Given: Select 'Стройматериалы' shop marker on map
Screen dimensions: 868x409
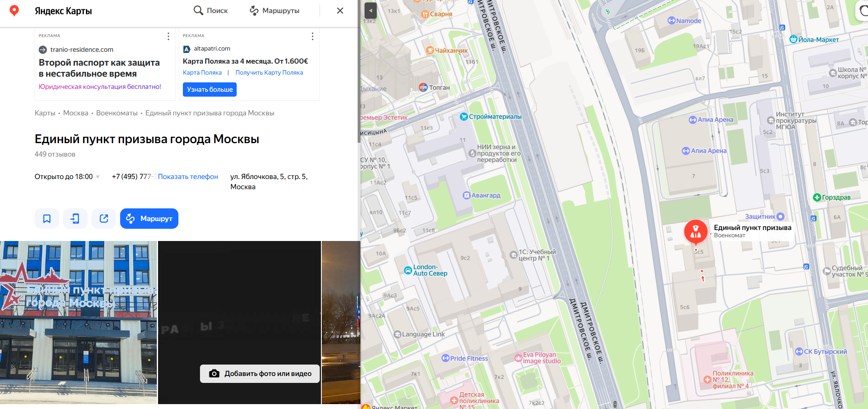Looking at the screenshot, I should 464,117.
